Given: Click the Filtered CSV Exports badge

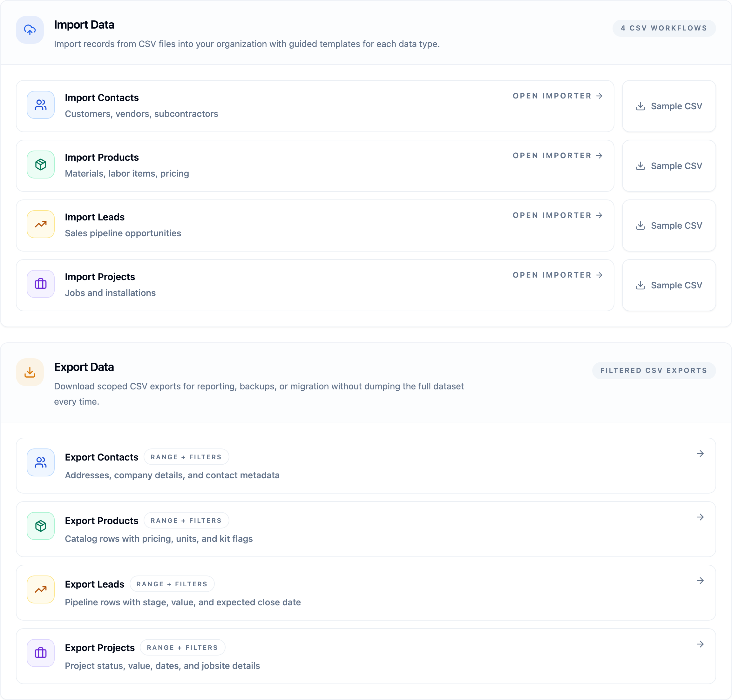Looking at the screenshot, I should (654, 371).
